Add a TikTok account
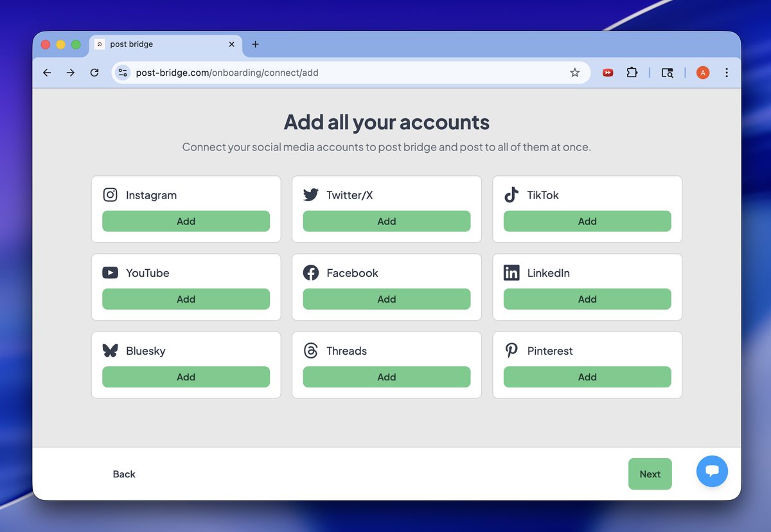This screenshot has width=771, height=532. [587, 221]
